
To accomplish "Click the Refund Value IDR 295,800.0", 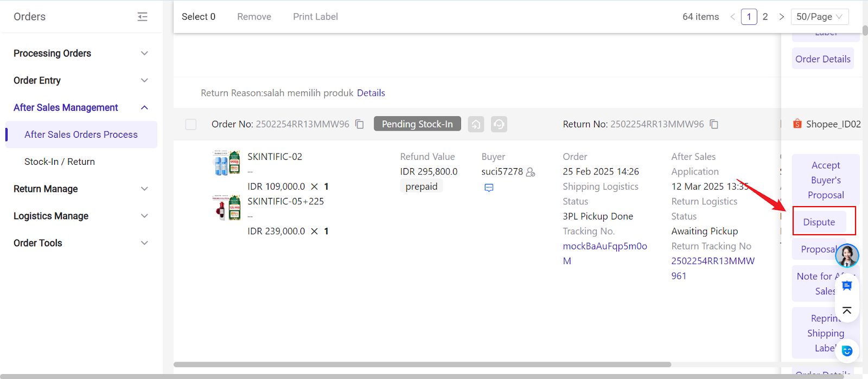I will point(429,172).
